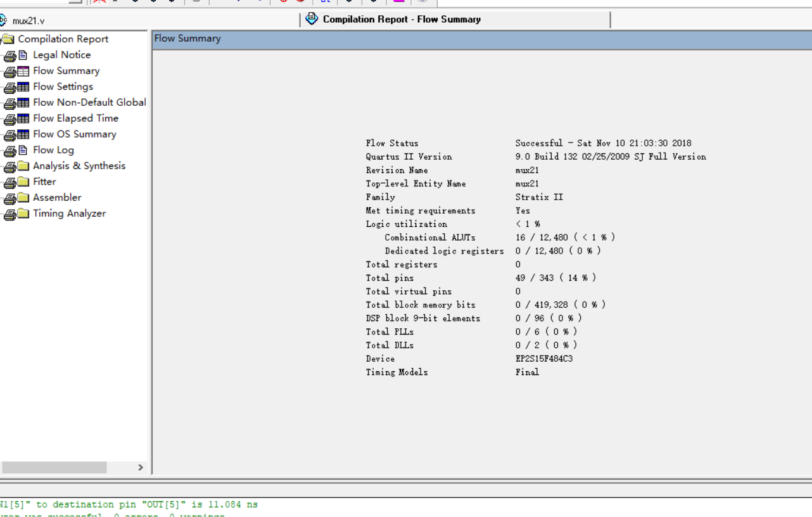Click the message ending 'is 11.084 ns'
The width and height of the screenshot is (812, 517).
[x=129, y=505]
